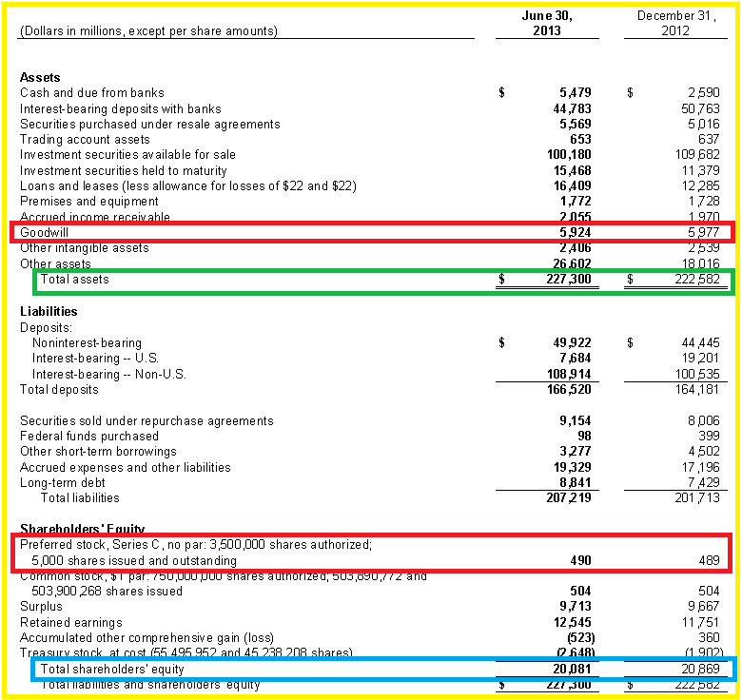Image resolution: width=742 pixels, height=700 pixels.
Task: Click 'Other short-term borrowings' row label
Action: click(x=98, y=452)
